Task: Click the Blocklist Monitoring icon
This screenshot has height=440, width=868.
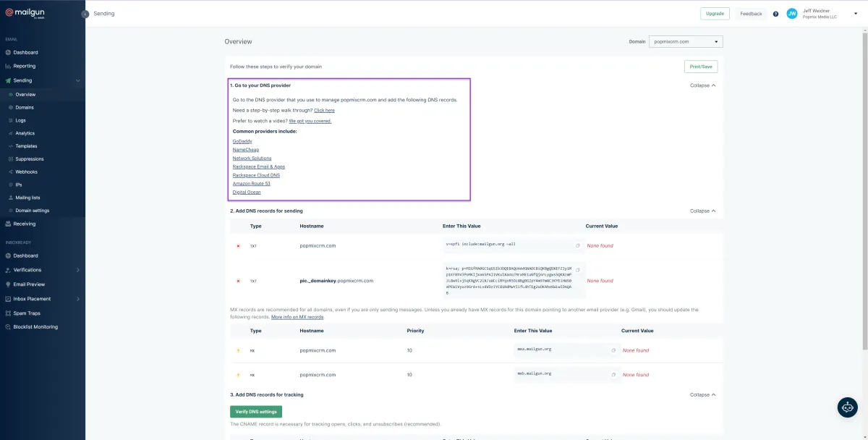Action: [x=7, y=327]
